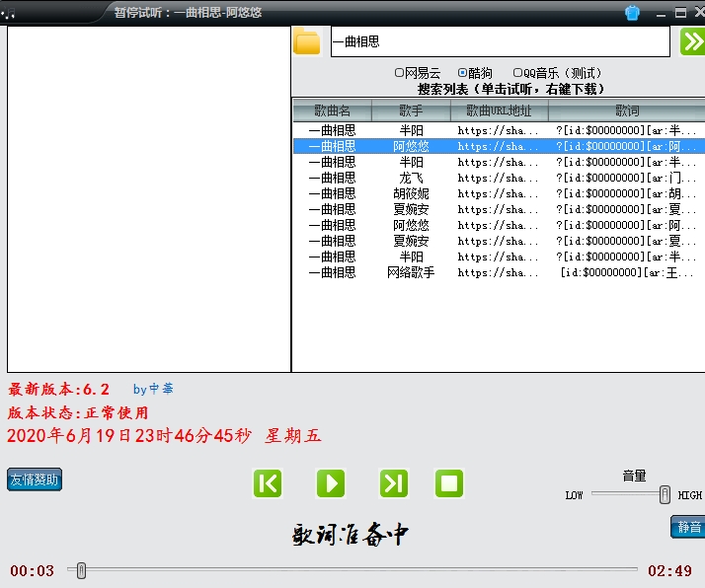Click the menu dots in title bar corner
The width and height of the screenshot is (705, 588).
(8, 13)
